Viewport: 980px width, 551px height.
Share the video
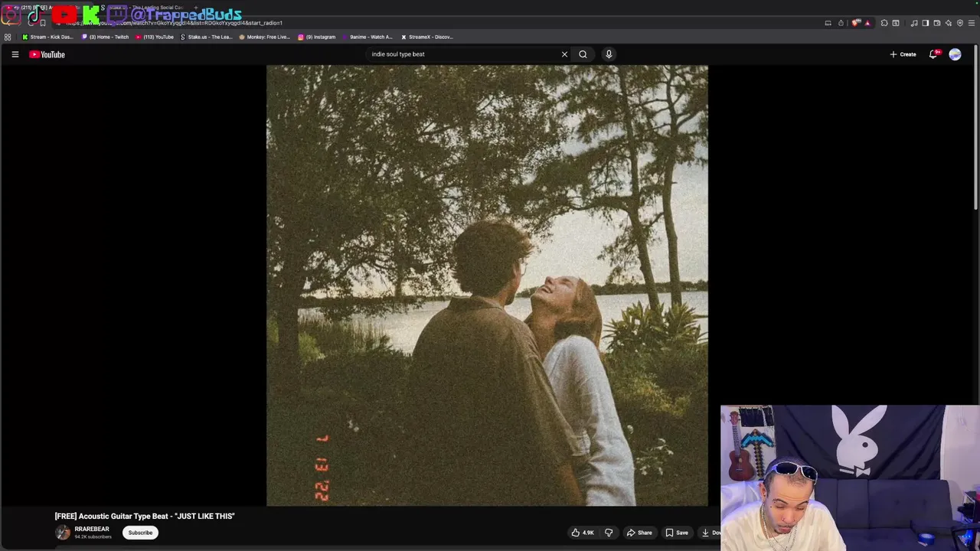[639, 533]
